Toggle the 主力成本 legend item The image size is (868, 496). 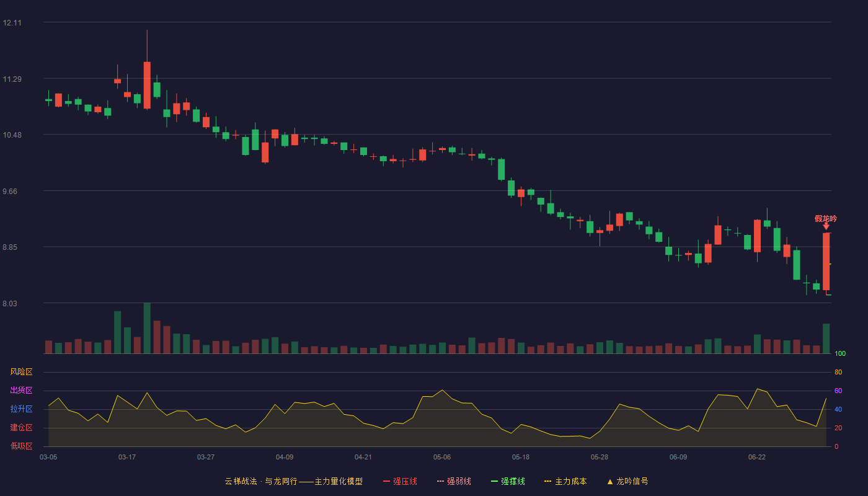pyautogui.click(x=565, y=481)
